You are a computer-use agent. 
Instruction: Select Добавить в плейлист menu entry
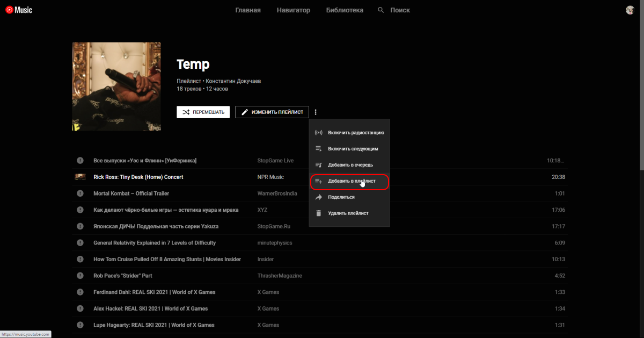click(x=349, y=181)
